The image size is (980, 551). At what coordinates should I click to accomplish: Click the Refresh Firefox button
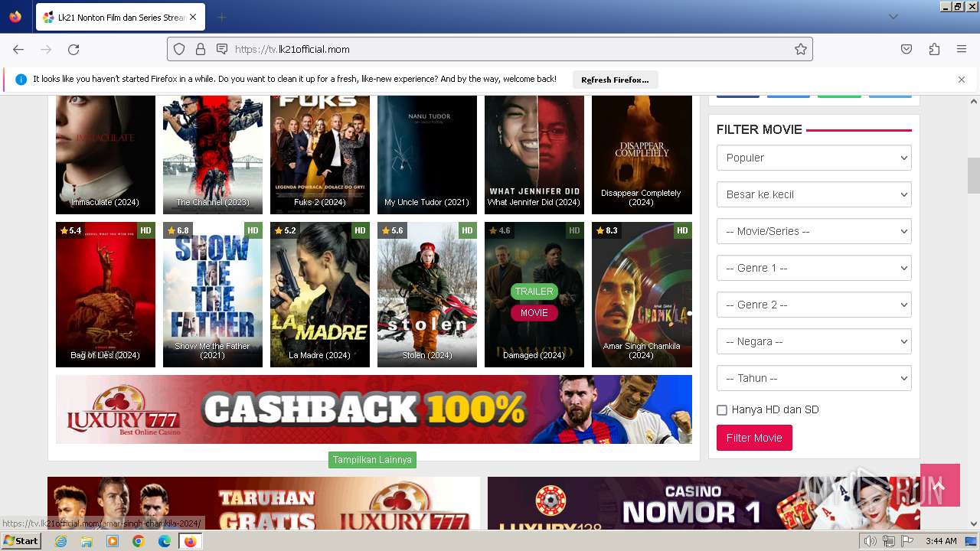point(615,80)
